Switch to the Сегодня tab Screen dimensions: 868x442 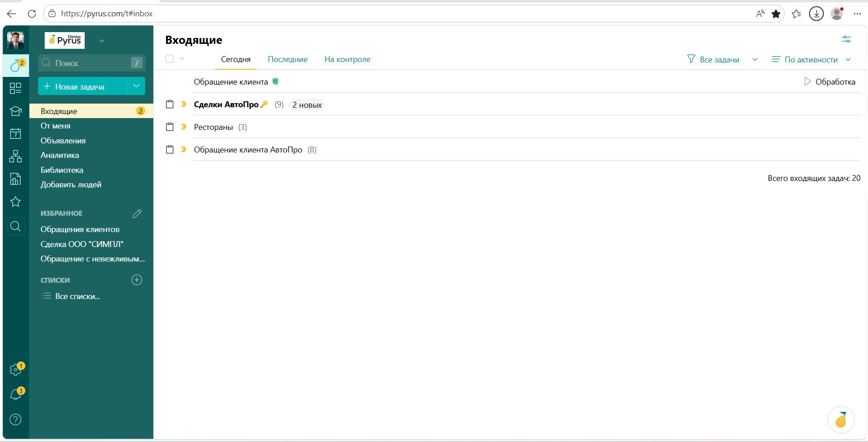tap(236, 59)
